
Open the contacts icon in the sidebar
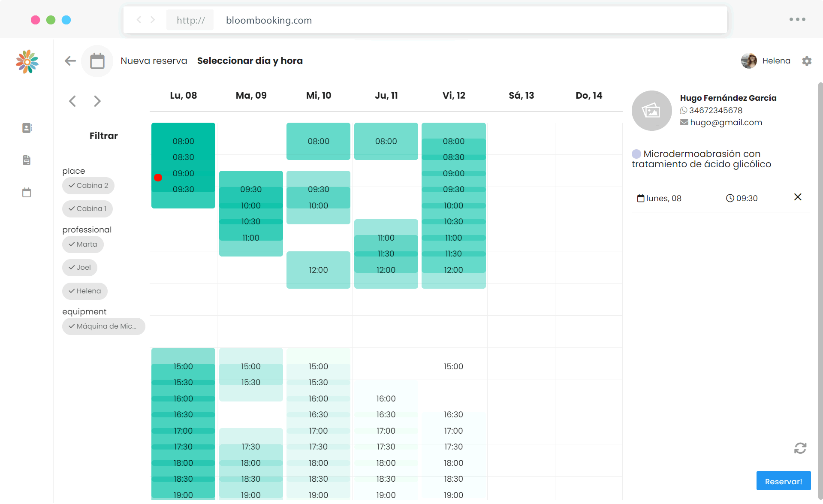(x=27, y=128)
